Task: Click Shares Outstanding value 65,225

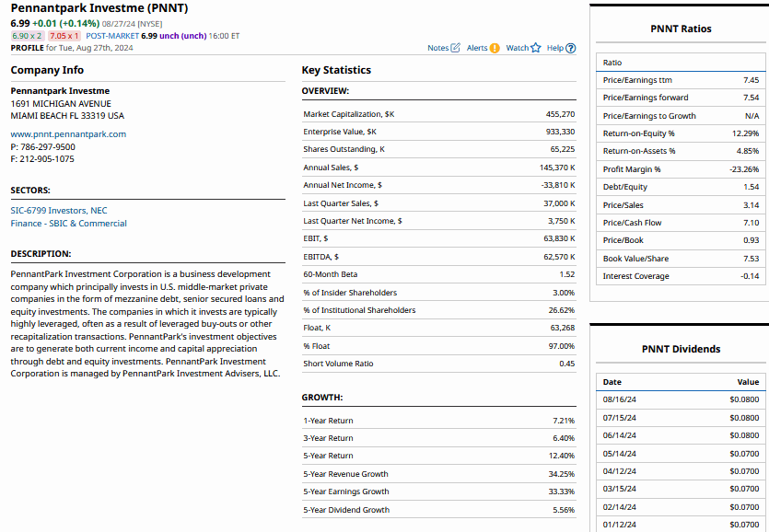Action: (x=563, y=149)
